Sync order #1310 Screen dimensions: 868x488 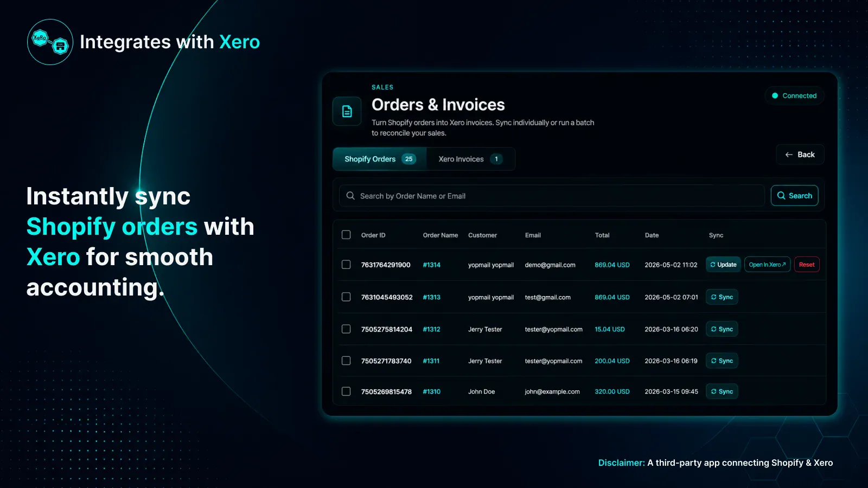point(722,391)
